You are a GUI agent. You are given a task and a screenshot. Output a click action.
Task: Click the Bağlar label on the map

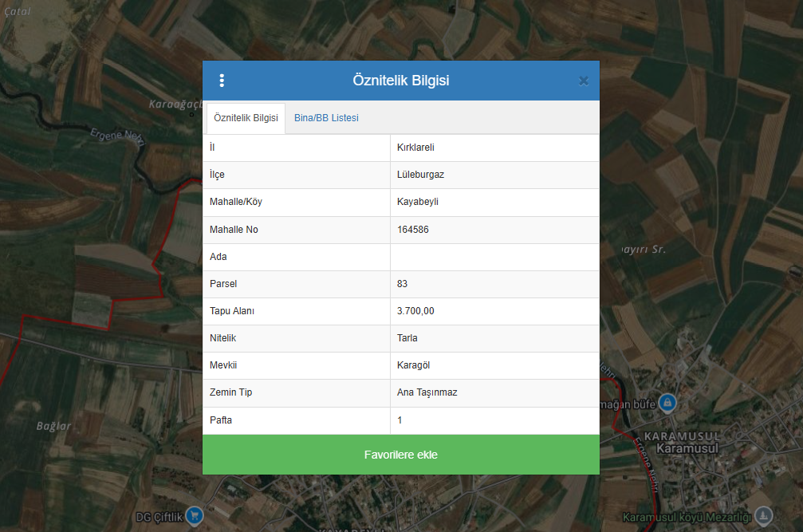(54, 426)
